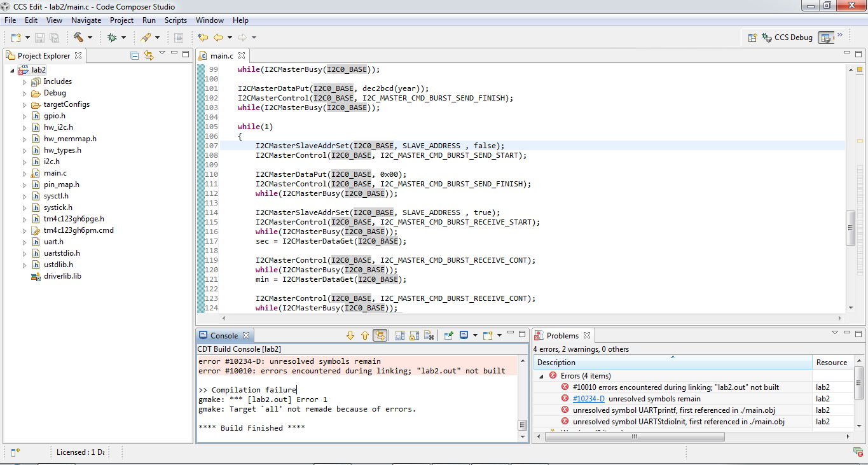Viewport: 868px width, 465px height.
Task: Click the Problems horizontal scrollbar thumb
Action: (x=634, y=437)
